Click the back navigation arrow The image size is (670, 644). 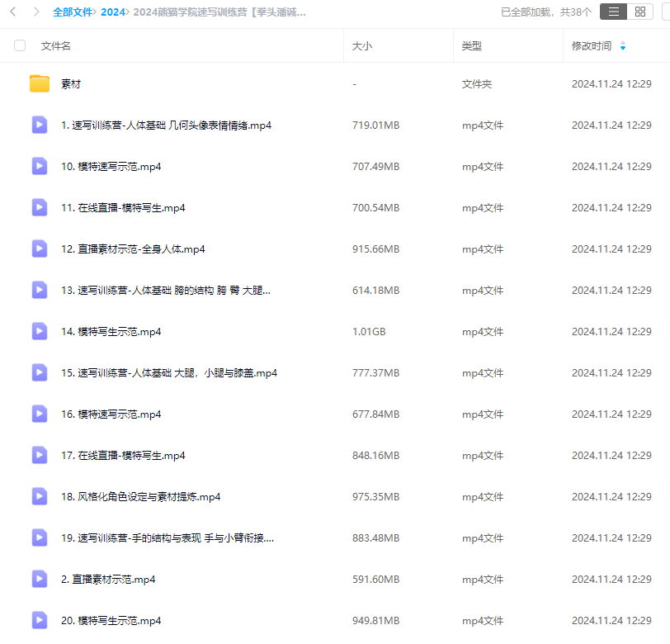click(13, 12)
